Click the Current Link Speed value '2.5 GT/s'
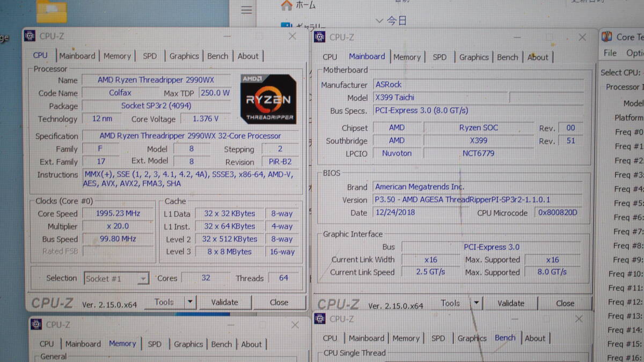This screenshot has width=644, height=362. [x=430, y=272]
